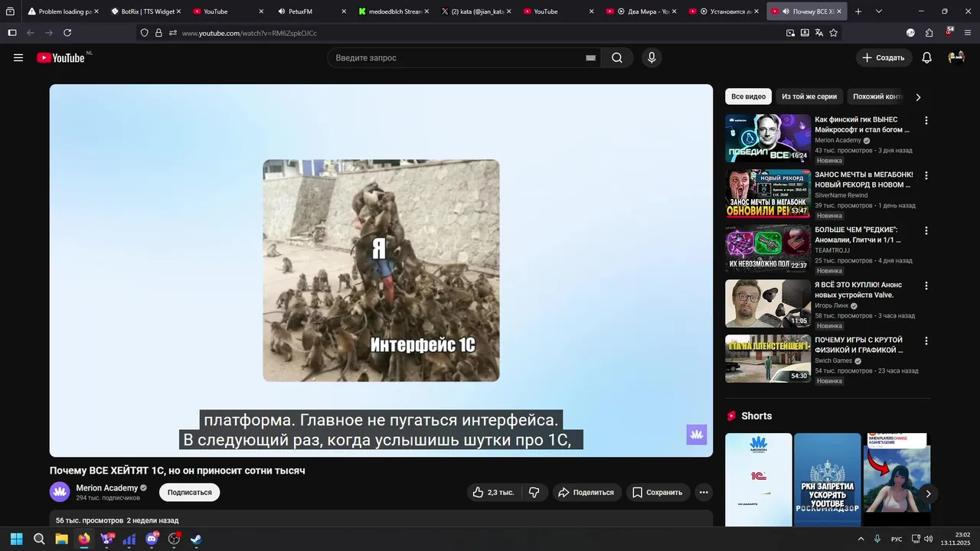Open options for 'Я ВСЁ ЭТО КУПЛЮ' video
The width and height of the screenshot is (980, 551).
point(926,286)
